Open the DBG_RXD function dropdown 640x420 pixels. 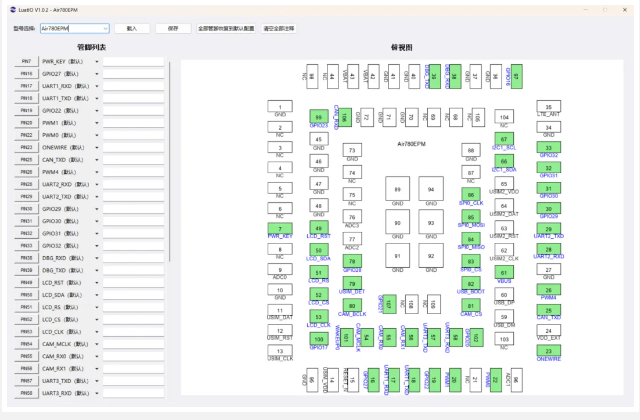tap(97, 258)
